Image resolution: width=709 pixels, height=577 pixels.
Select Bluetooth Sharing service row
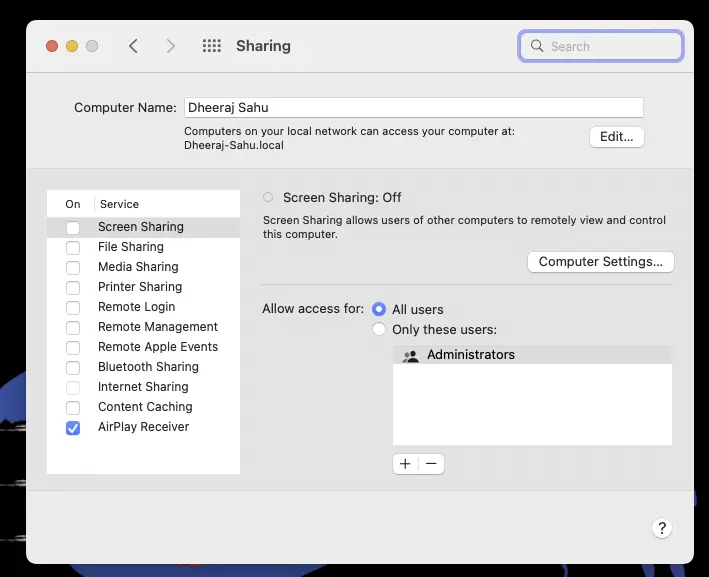(143, 367)
